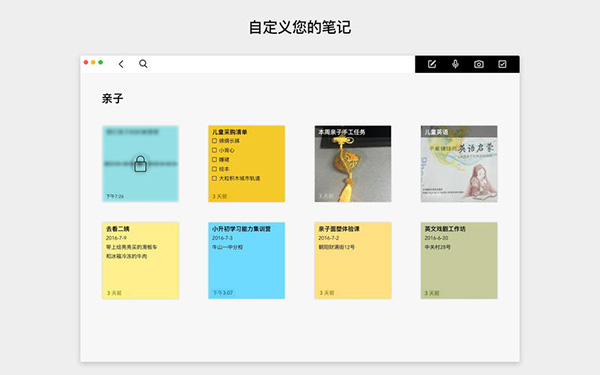Go back with the left arrow icon
The height and width of the screenshot is (375, 600).
[x=121, y=64]
